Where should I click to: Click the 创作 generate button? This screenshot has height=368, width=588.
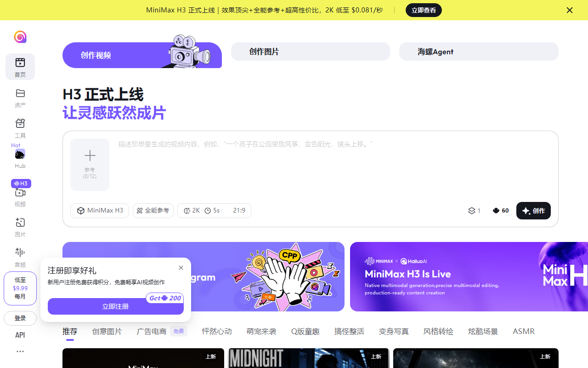click(x=533, y=211)
